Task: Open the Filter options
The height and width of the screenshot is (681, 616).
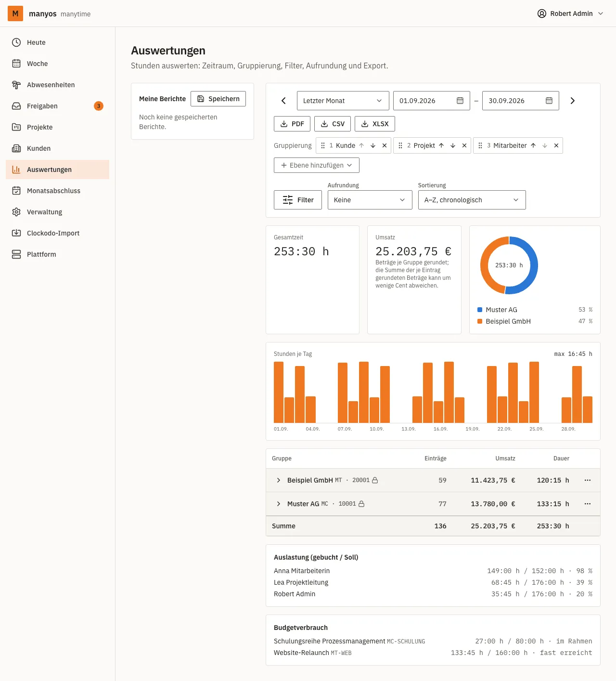Action: [x=298, y=200]
